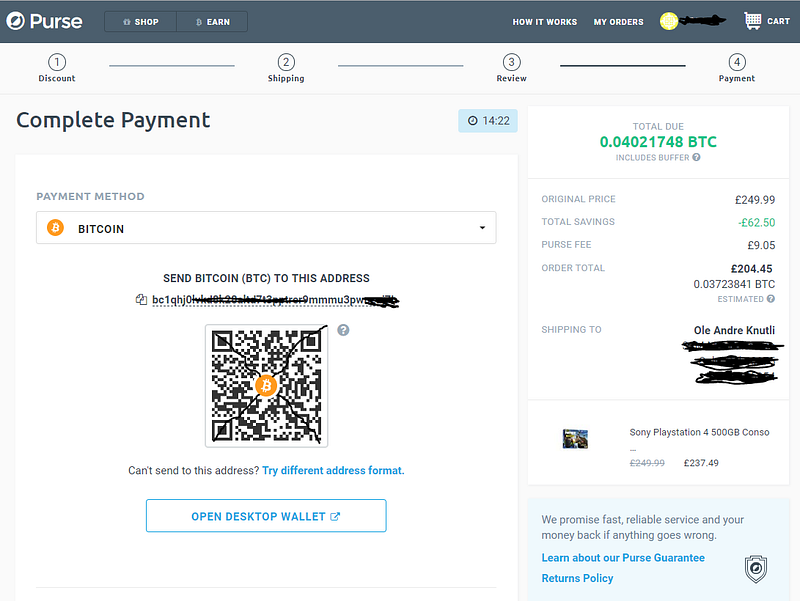Go to step 1 Discount

tap(57, 68)
